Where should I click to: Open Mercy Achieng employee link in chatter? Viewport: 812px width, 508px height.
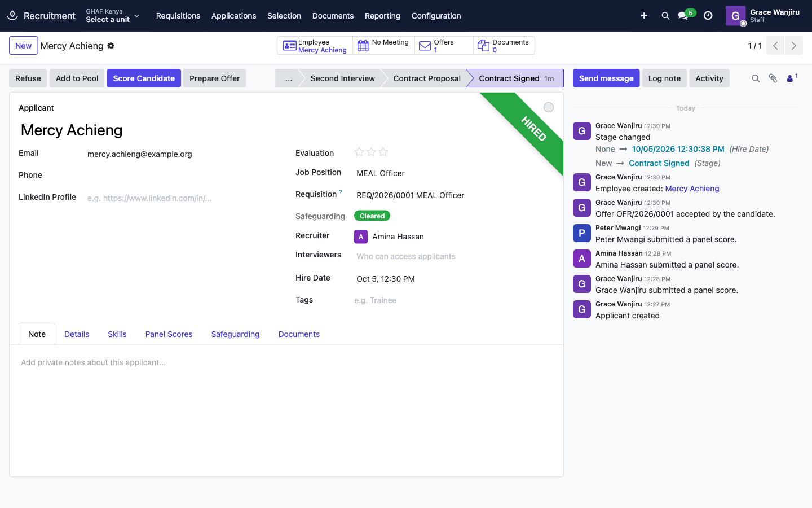click(x=692, y=189)
